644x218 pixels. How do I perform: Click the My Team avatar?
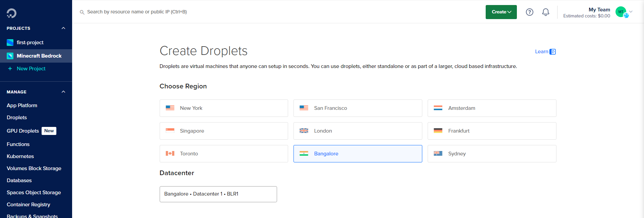[621, 12]
